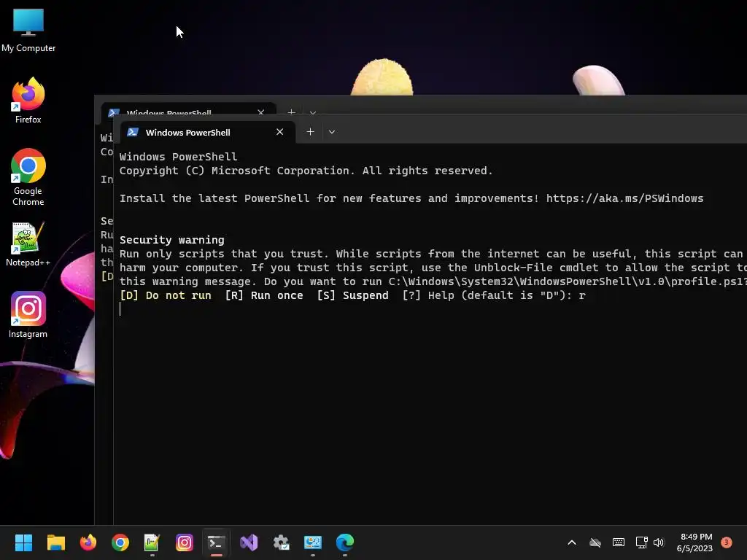The height and width of the screenshot is (560, 747).
Task: Click the Terminal icon in the taskbar
Action: (x=216, y=542)
